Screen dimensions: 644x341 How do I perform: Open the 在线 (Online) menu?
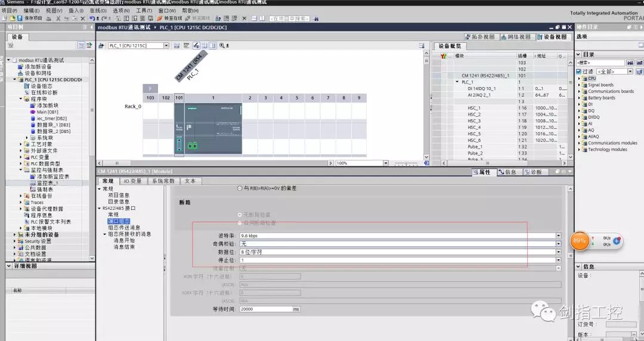click(x=98, y=10)
